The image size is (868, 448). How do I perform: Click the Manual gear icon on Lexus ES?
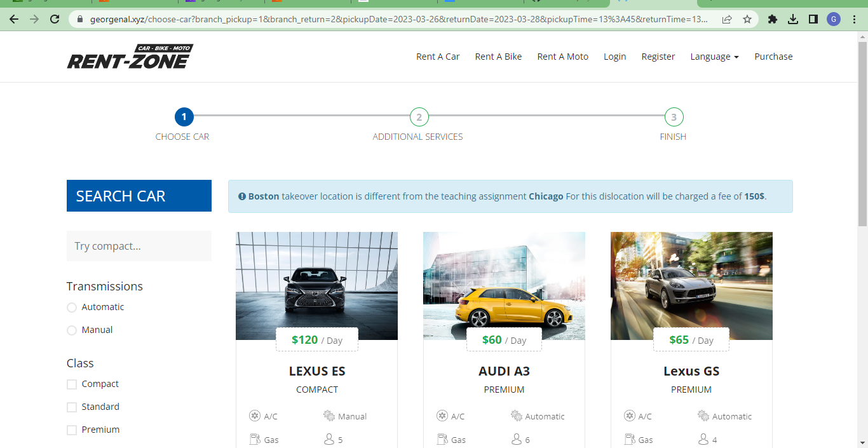pyautogui.click(x=329, y=416)
